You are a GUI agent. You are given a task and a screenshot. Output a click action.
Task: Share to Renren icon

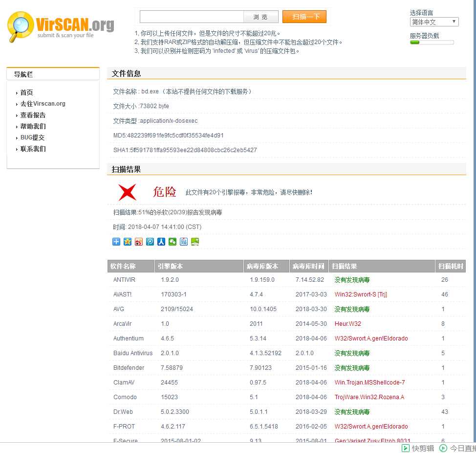coord(161,242)
